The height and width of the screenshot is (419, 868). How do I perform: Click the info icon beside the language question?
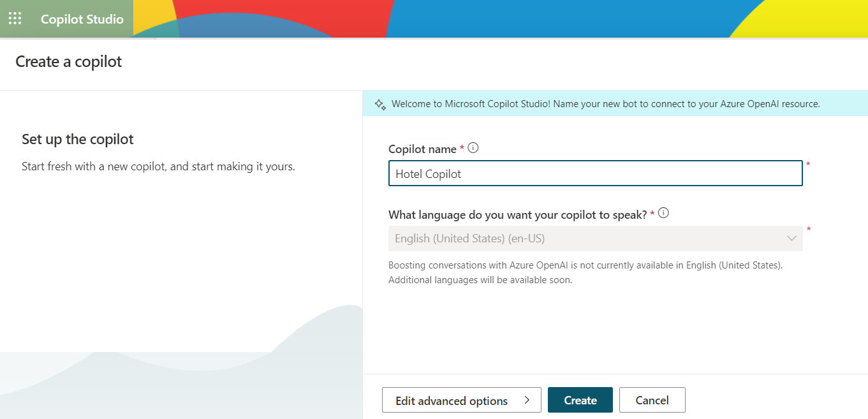[x=663, y=214]
